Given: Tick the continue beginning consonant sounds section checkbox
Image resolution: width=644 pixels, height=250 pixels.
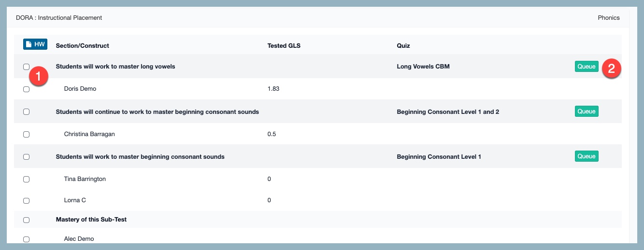Looking at the screenshot, I should 27,112.
